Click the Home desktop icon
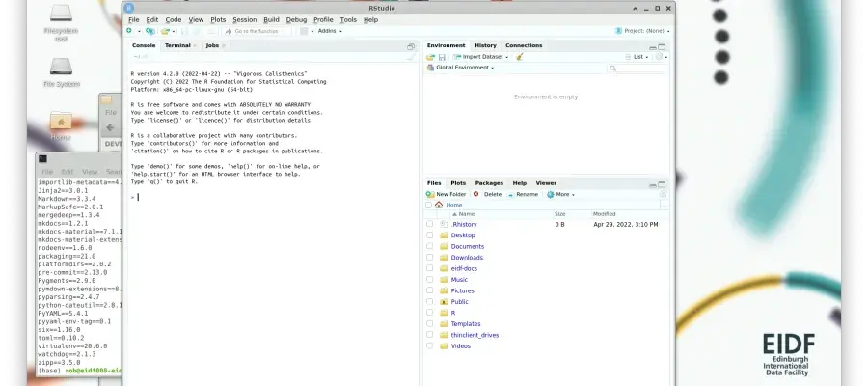This screenshot has width=868, height=386. click(x=61, y=125)
